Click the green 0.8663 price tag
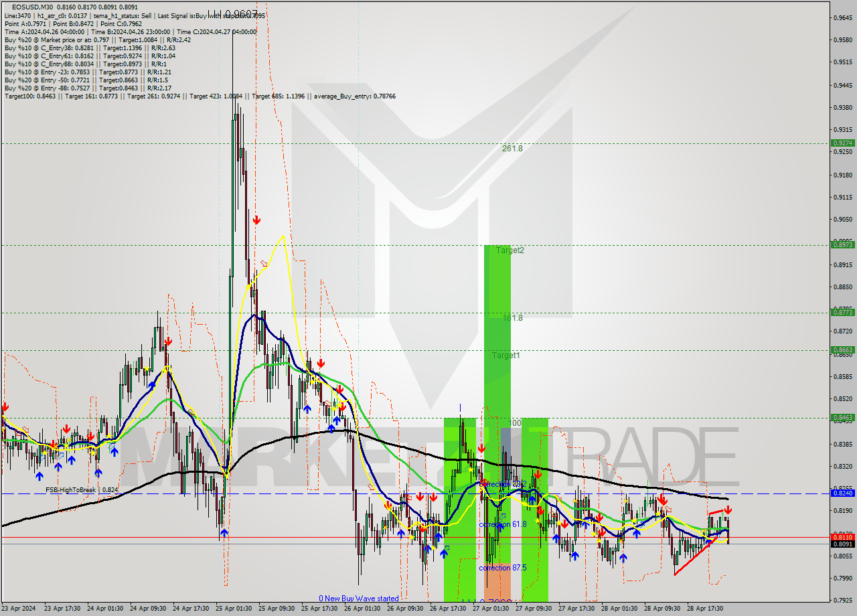The width and height of the screenshot is (857, 616). point(842,350)
